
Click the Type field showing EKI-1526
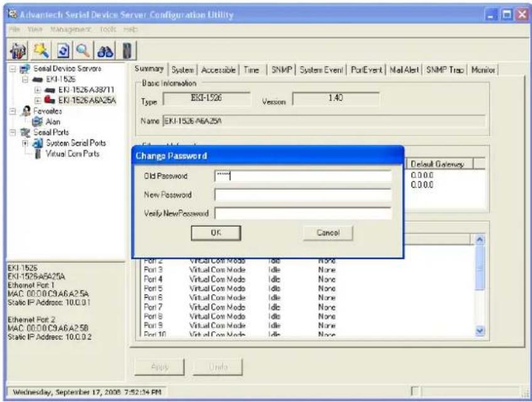tap(206, 99)
